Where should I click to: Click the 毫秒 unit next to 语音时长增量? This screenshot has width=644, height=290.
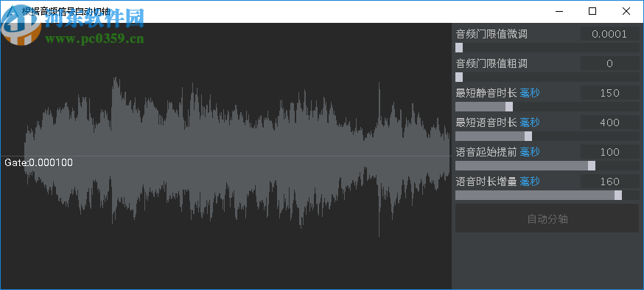[530, 182]
